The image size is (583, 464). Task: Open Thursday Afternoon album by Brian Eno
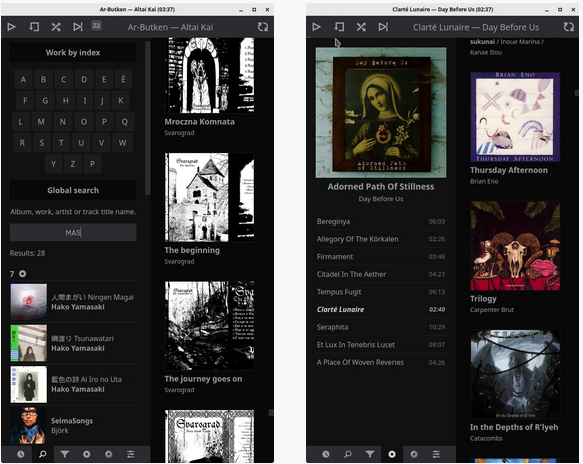tap(515, 117)
